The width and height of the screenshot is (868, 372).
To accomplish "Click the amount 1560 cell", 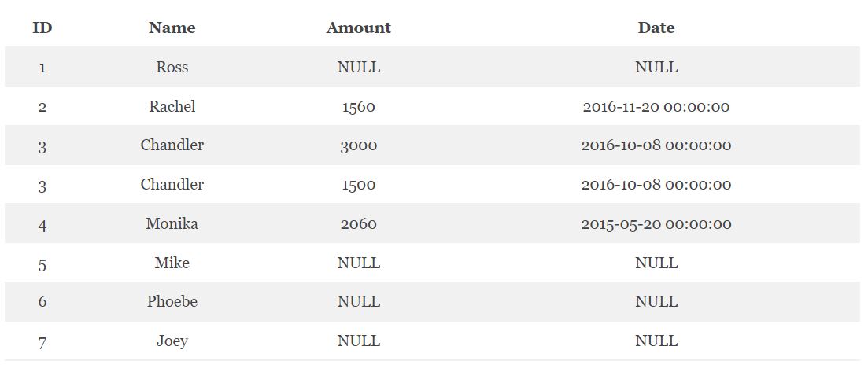I will coord(359,106).
